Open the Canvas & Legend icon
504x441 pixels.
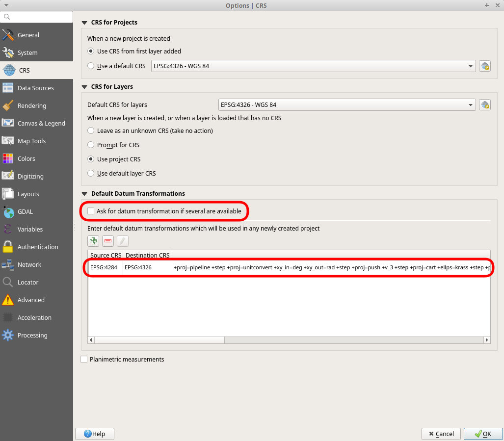[8, 123]
